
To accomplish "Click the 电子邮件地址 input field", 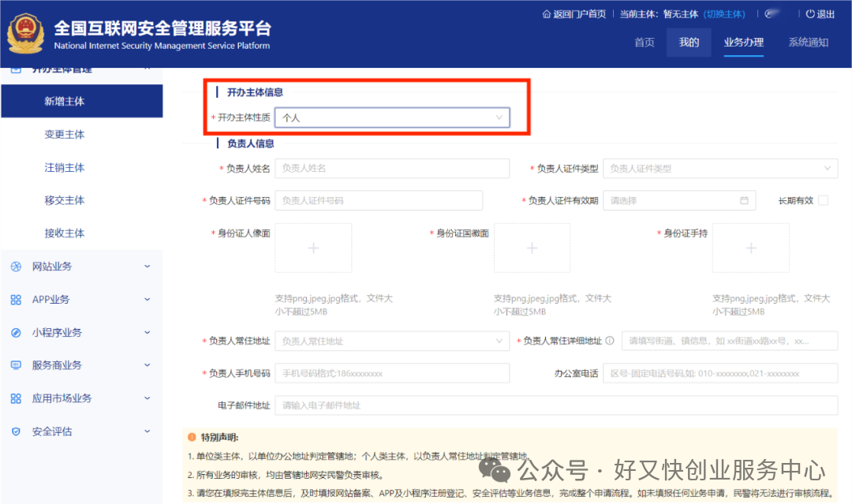I will pyautogui.click(x=556, y=405).
